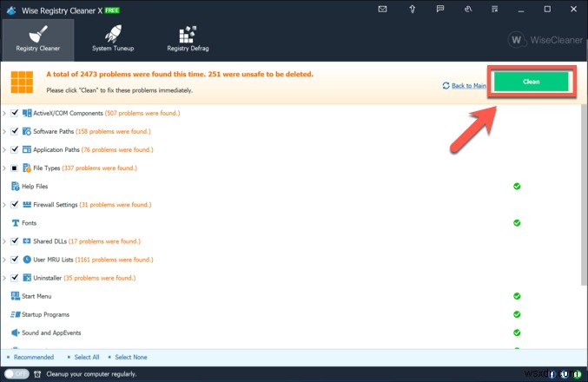
Task: Click the green check mark for Help Files
Action: 517,187
